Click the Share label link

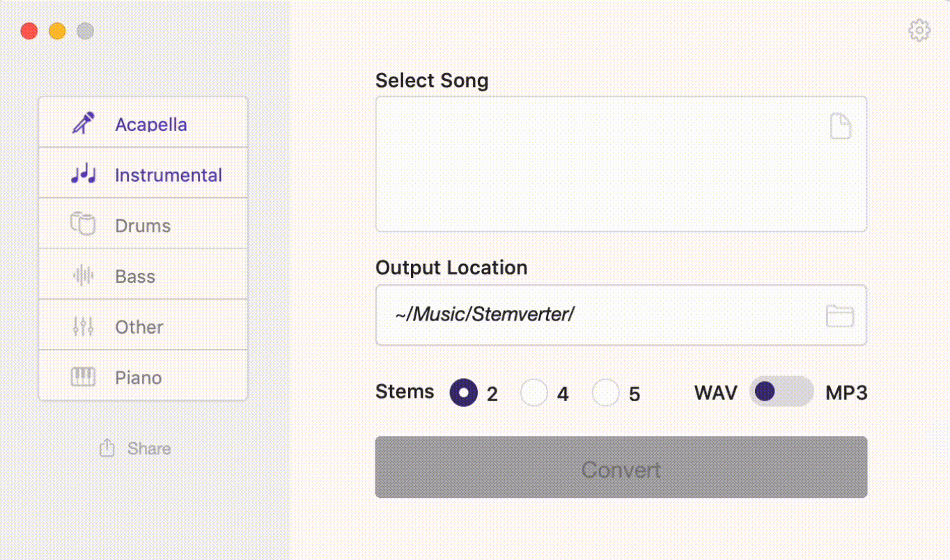point(149,449)
